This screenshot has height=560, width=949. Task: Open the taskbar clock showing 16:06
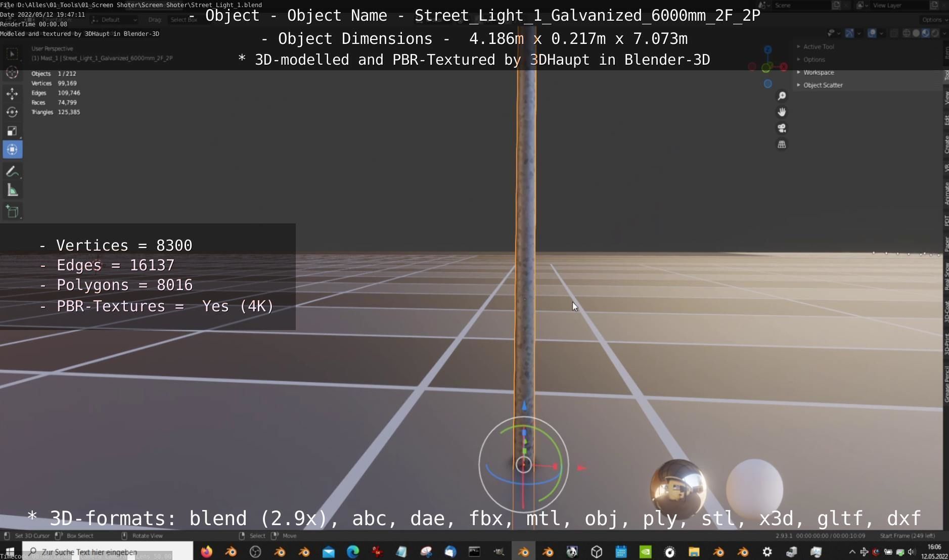point(934,551)
